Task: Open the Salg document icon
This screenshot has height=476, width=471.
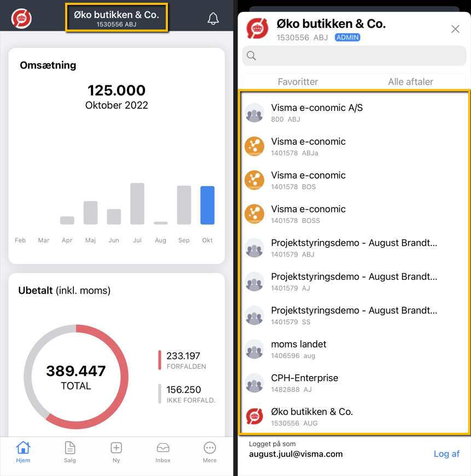Action: (x=70, y=451)
